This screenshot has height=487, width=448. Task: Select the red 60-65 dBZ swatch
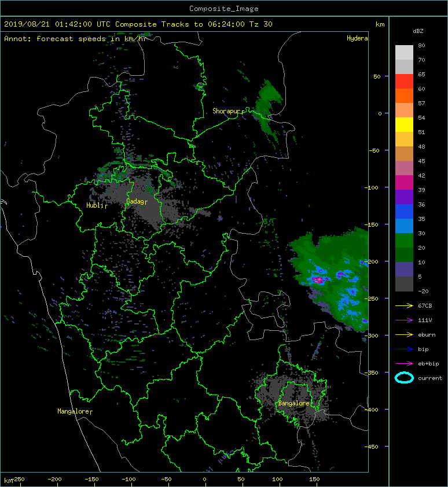404,82
